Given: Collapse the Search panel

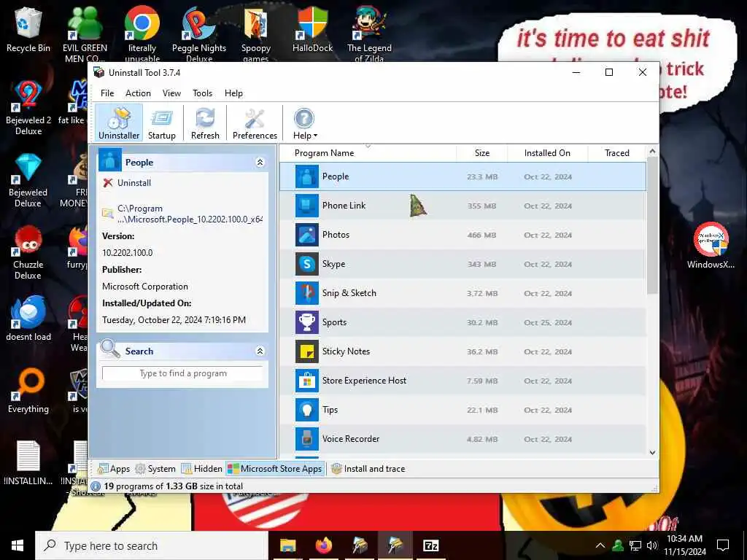Looking at the screenshot, I should (x=260, y=351).
